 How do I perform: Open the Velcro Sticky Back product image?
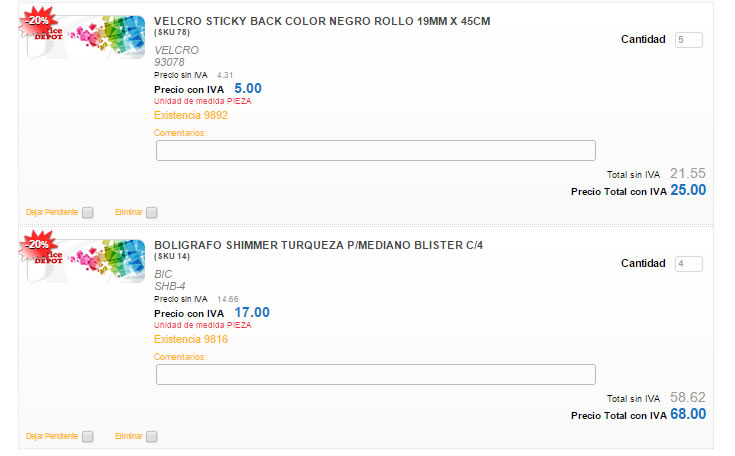click(86, 37)
